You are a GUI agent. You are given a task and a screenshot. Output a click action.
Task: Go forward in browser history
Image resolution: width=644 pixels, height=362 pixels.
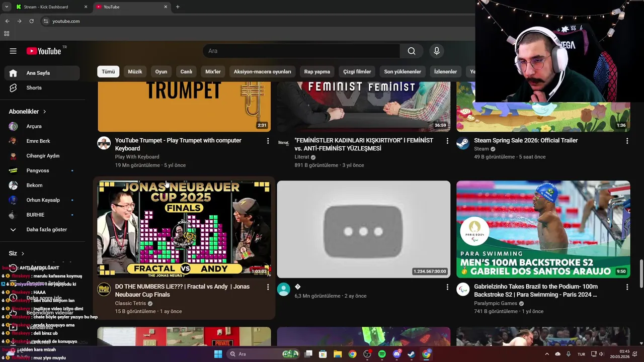[19, 21]
